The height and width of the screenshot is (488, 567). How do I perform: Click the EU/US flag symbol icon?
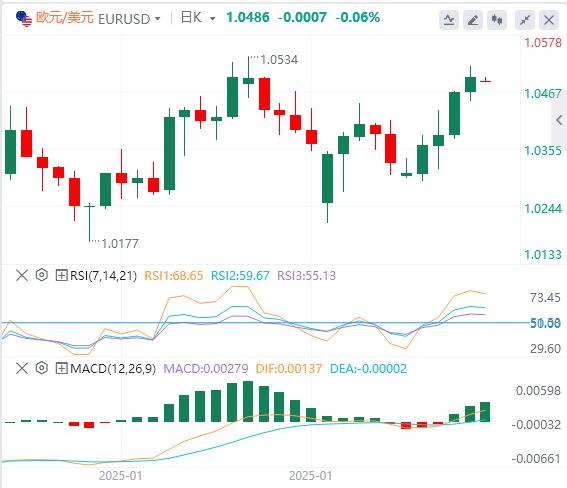[x=24, y=18]
